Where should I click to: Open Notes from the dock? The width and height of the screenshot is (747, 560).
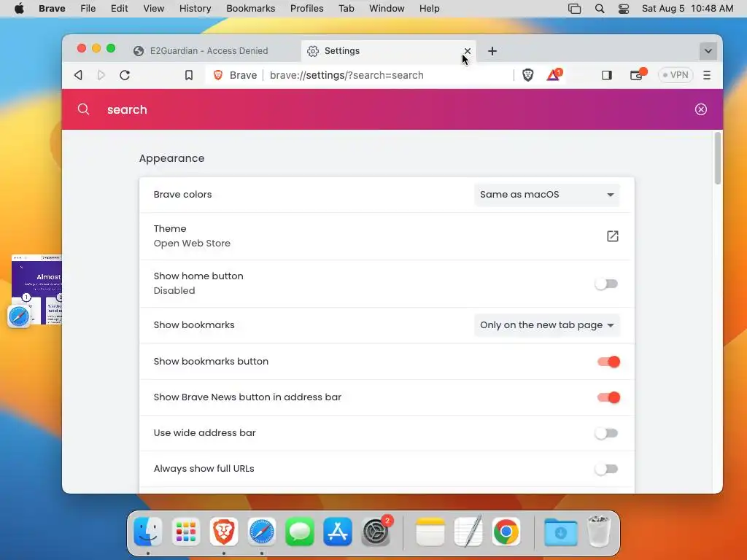430,532
